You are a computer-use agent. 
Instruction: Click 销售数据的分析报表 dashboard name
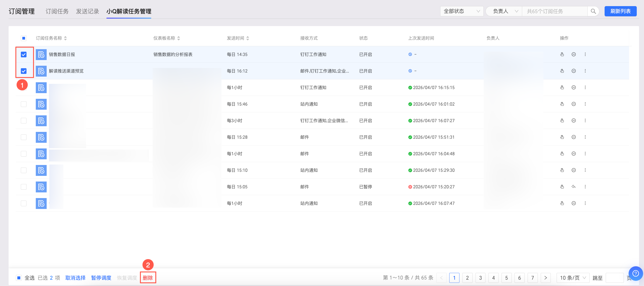[173, 54]
